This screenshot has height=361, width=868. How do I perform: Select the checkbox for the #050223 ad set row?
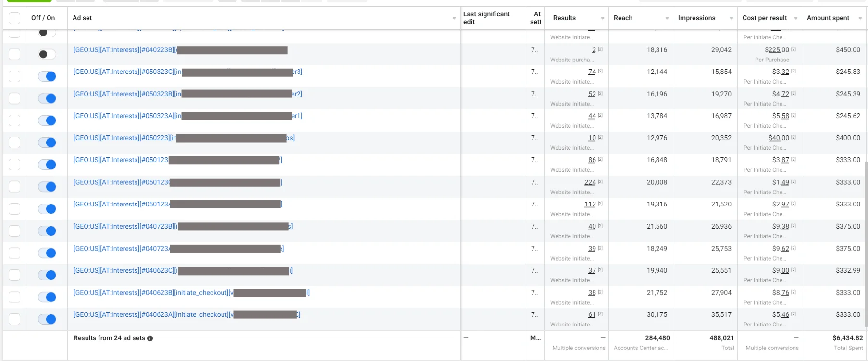[x=14, y=143]
